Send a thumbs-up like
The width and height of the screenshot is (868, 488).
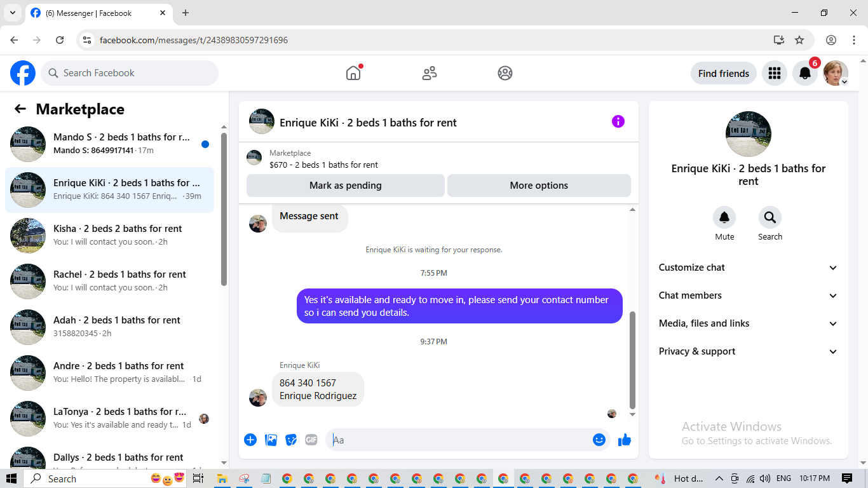click(625, 440)
